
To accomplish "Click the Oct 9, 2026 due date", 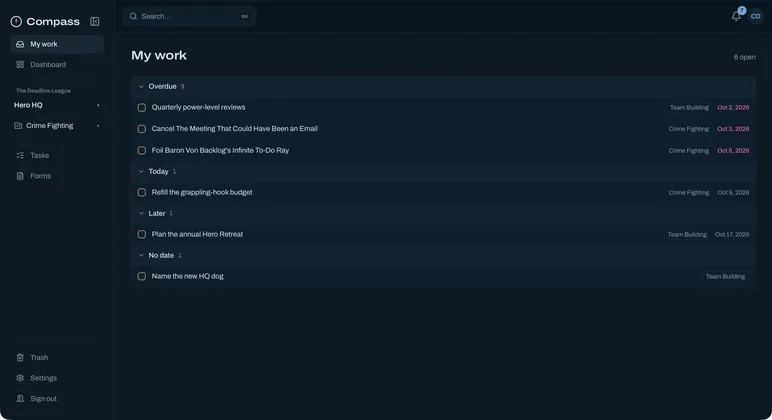I will click(x=733, y=193).
